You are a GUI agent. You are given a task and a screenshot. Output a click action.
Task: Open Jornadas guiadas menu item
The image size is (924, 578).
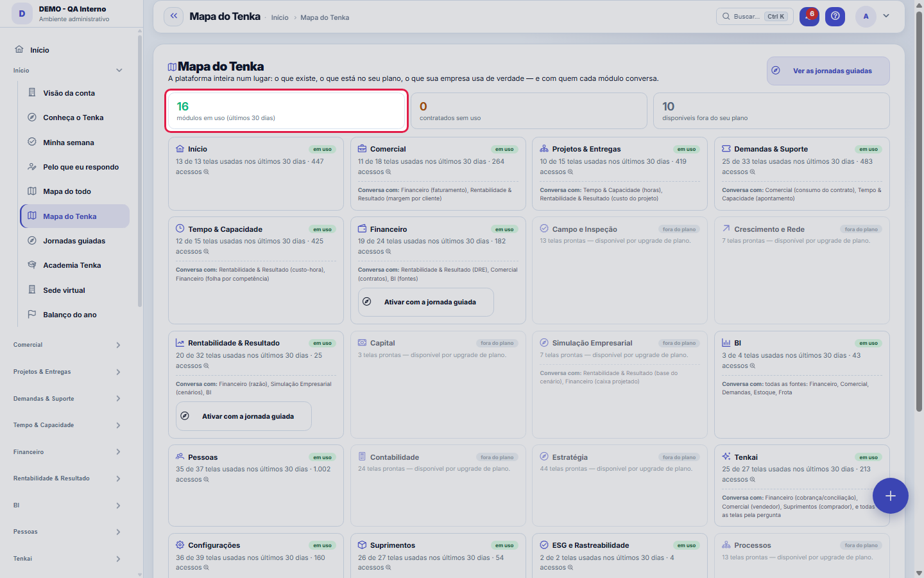(x=74, y=241)
